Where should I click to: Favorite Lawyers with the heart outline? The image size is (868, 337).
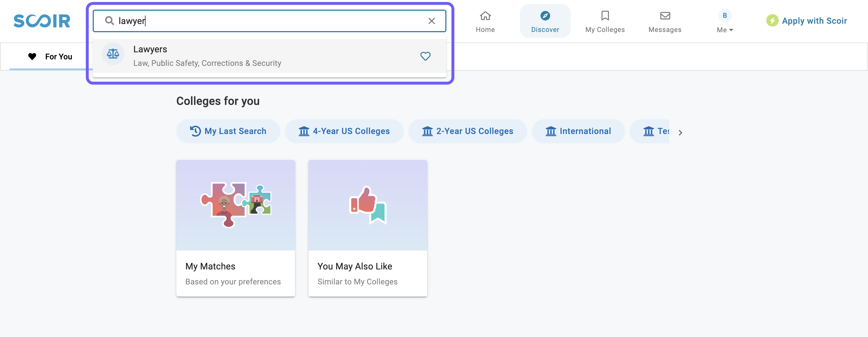425,56
